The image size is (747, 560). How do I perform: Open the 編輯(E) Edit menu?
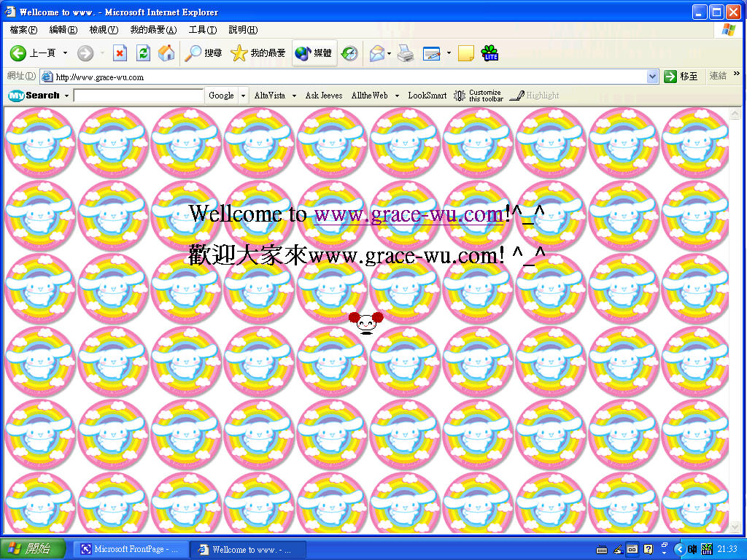63,30
